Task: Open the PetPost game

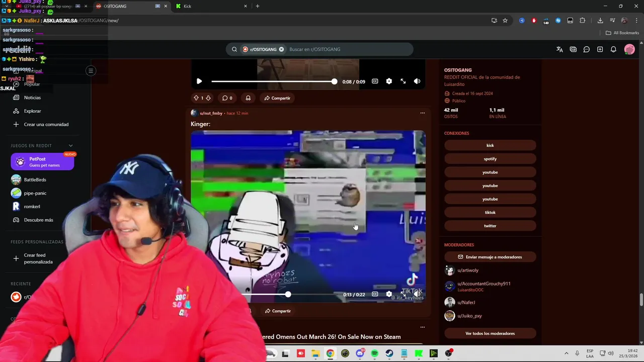Action: (x=42, y=162)
